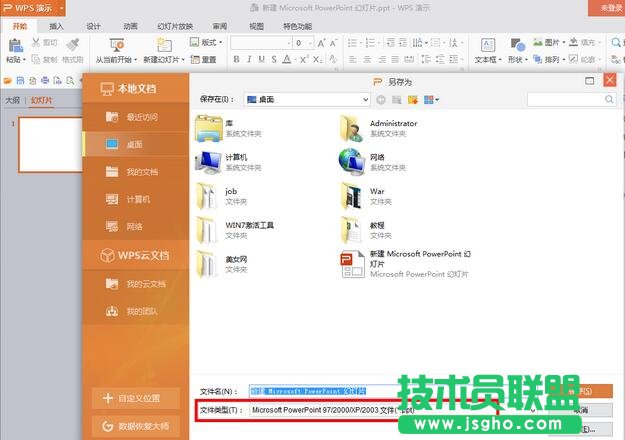625x440 pixels.
Task: Open the Insert ribbon tab
Action: coord(56,26)
